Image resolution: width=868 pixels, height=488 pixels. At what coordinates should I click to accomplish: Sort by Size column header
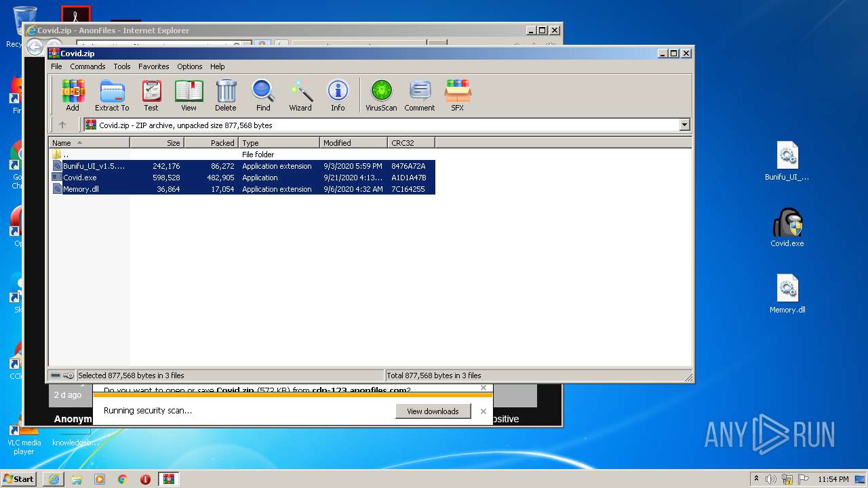pos(157,143)
